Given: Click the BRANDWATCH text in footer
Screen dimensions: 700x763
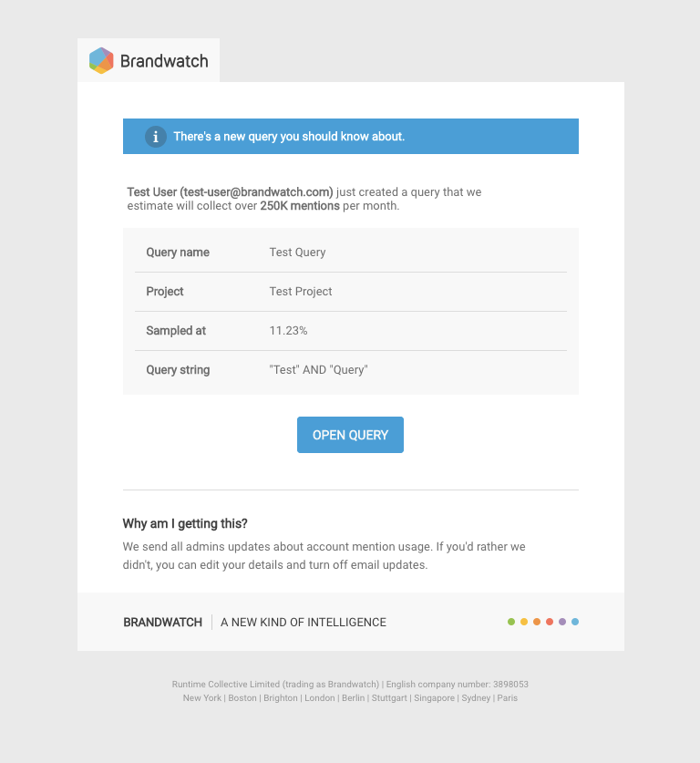Looking at the screenshot, I should [x=163, y=622].
